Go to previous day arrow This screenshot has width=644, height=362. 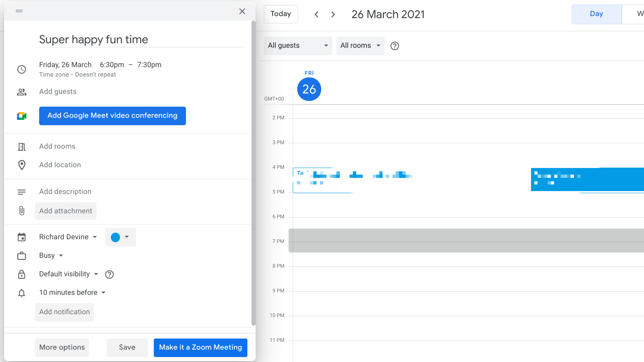(x=316, y=14)
